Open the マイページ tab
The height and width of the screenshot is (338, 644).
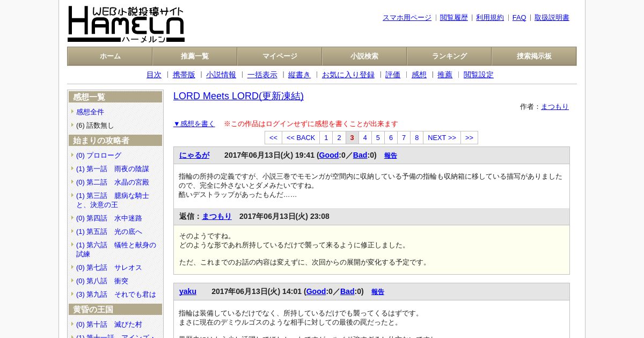(x=280, y=56)
